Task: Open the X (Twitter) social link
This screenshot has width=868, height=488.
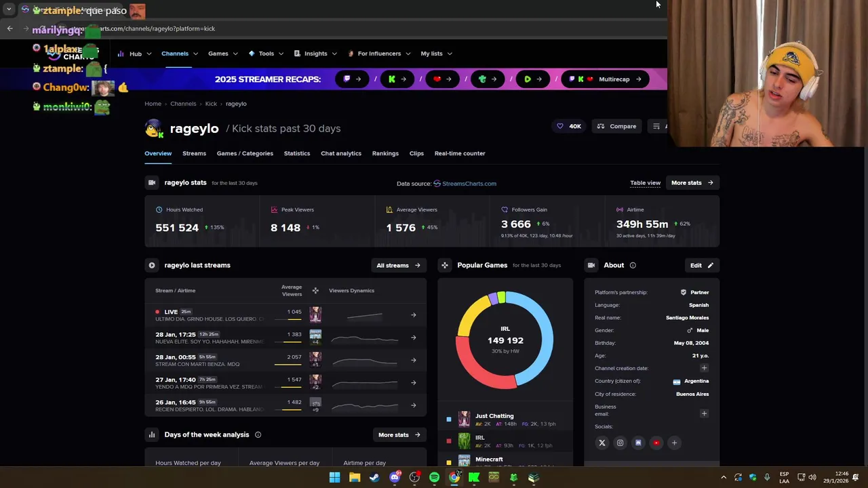Action: pos(601,443)
